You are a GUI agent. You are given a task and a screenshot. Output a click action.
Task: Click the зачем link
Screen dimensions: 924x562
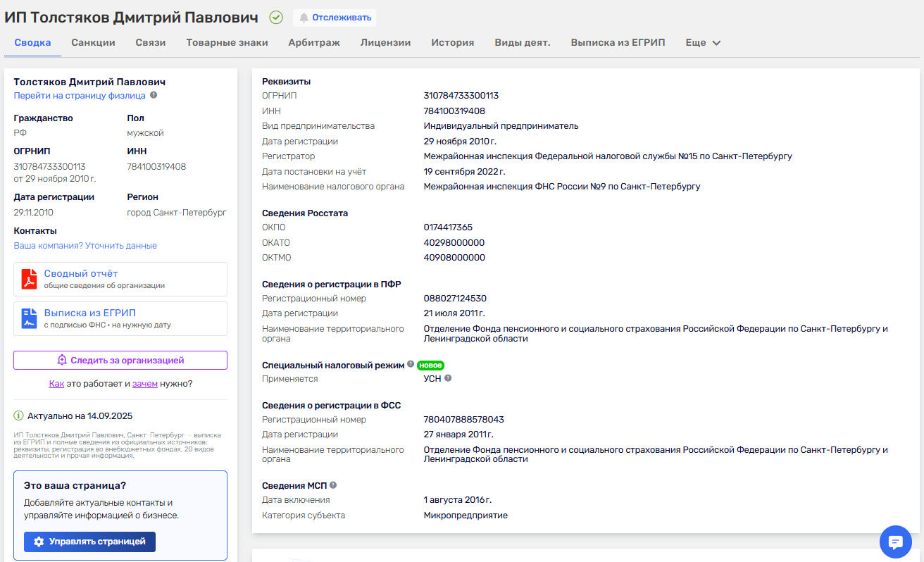pos(144,384)
